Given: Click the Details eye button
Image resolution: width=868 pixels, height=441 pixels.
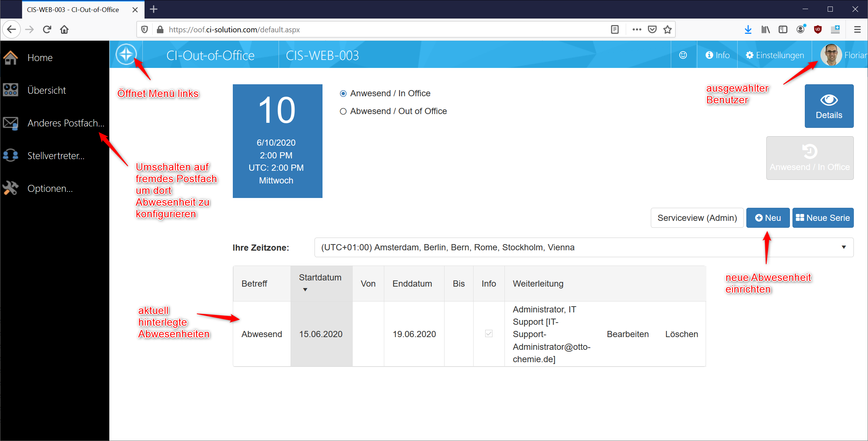Looking at the screenshot, I should 829,106.
